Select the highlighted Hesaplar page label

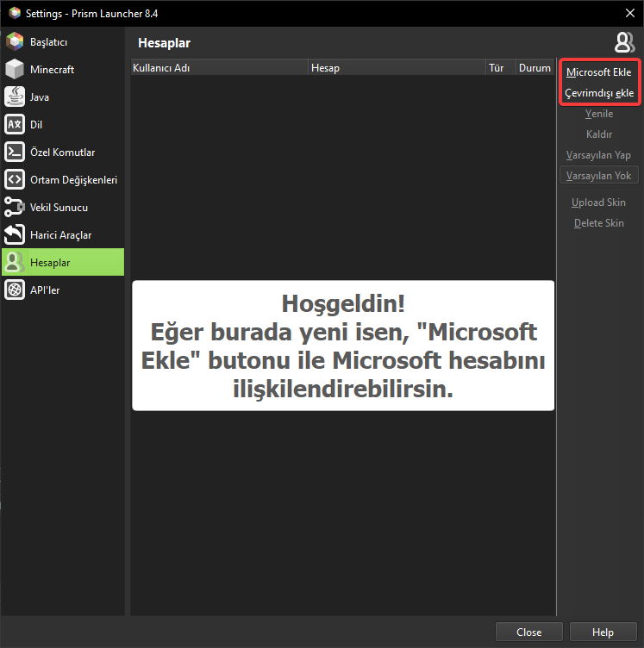50,263
